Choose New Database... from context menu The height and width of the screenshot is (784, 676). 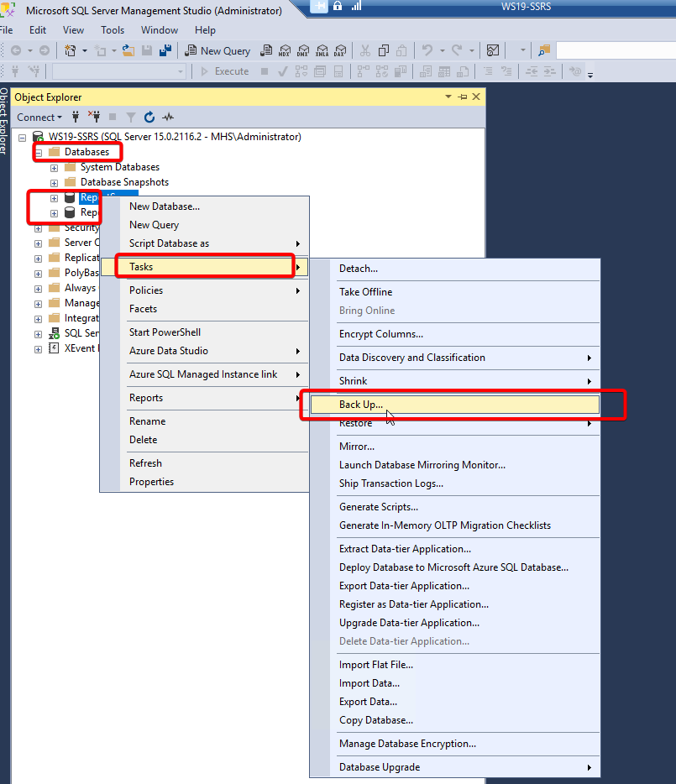205,206
